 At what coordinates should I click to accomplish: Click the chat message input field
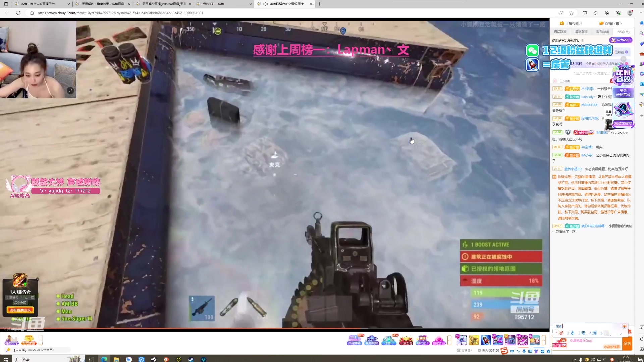[x=594, y=343]
